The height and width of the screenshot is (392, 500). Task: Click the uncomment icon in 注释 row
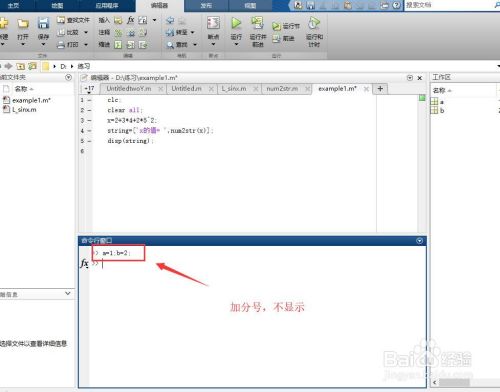pyautogui.click(x=131, y=33)
